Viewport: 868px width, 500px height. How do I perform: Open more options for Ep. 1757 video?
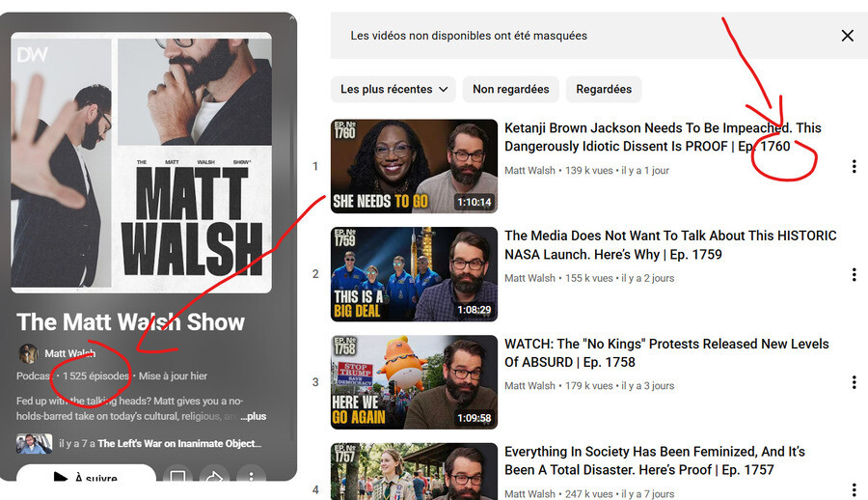pyautogui.click(x=854, y=489)
